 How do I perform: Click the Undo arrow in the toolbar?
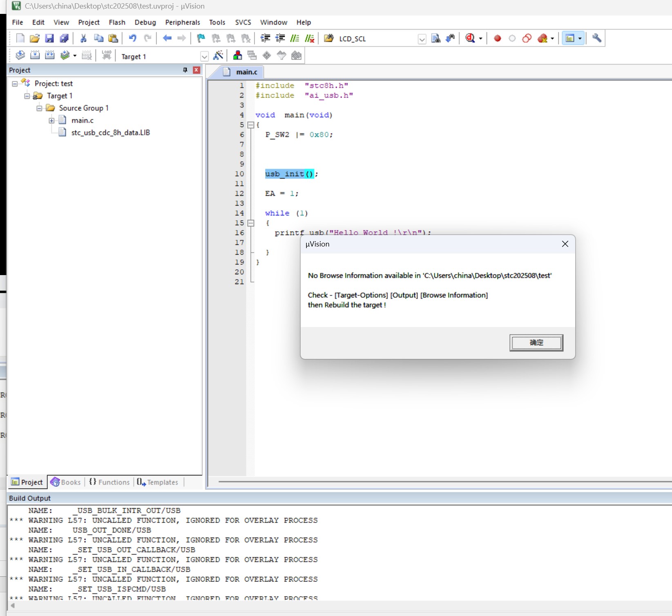tap(133, 38)
